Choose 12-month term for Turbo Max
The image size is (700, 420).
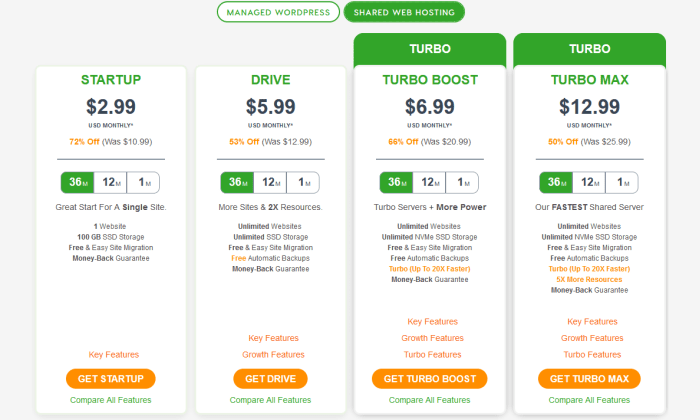(589, 182)
